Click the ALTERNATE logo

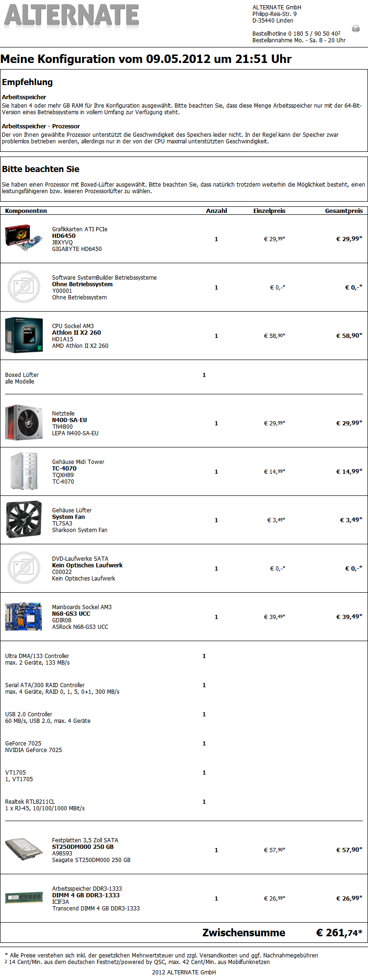click(71, 16)
